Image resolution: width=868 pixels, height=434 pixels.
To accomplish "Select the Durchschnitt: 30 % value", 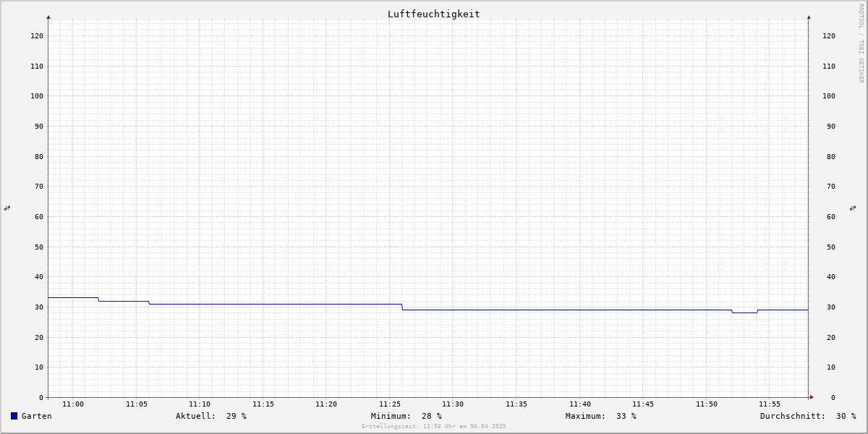I will coord(808,416).
